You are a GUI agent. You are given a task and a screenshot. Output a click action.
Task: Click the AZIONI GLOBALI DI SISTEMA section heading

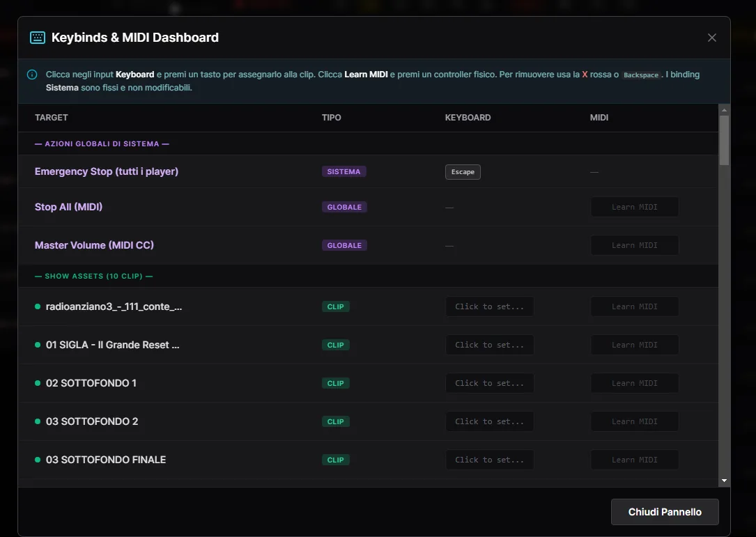pos(102,143)
